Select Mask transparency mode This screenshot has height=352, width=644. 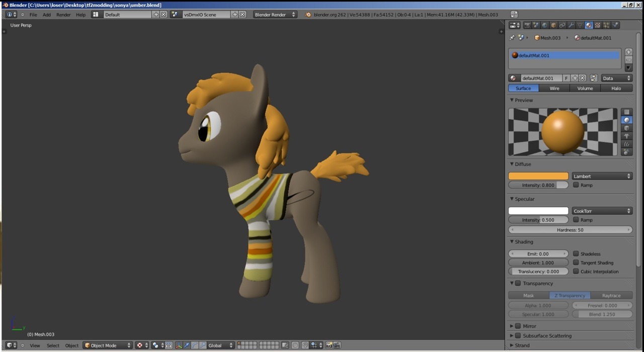click(529, 296)
